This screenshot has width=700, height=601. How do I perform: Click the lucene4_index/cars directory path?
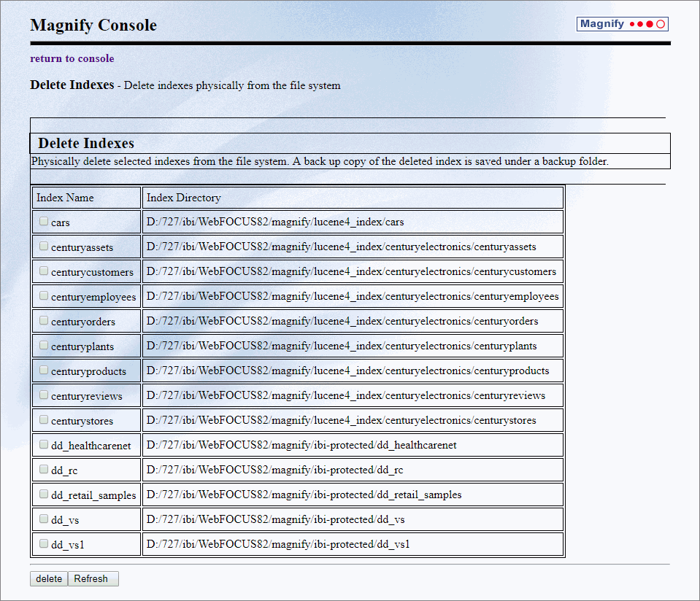point(275,222)
